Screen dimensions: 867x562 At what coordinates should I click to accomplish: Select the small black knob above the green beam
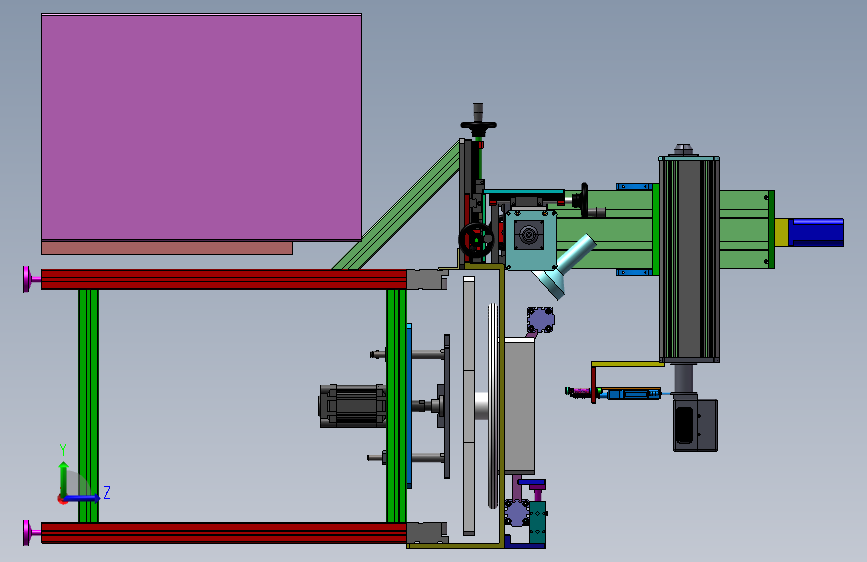tap(583, 199)
